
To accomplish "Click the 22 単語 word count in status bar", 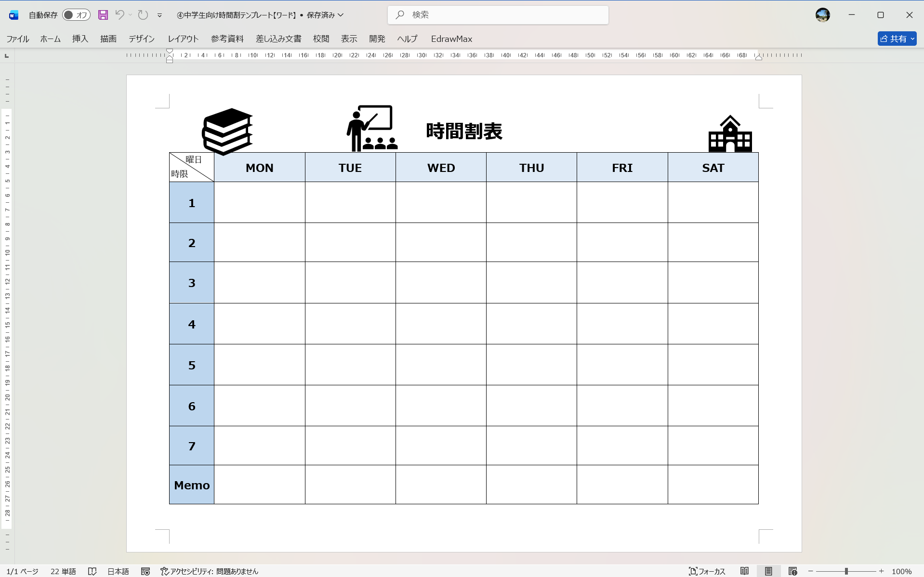I will click(62, 571).
